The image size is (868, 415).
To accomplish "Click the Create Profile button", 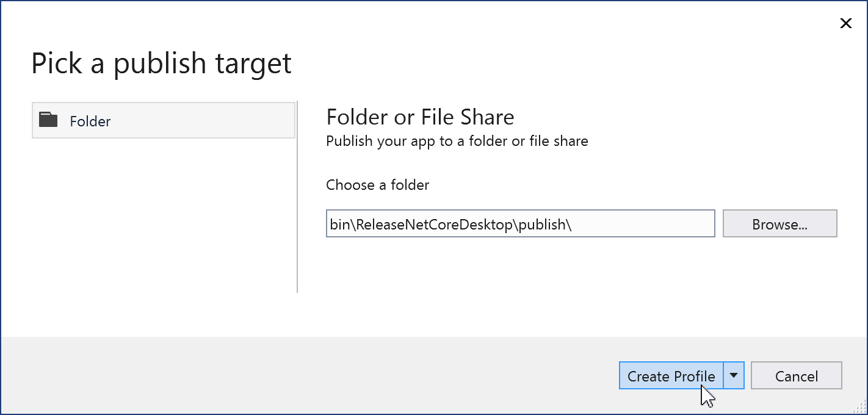I will point(671,375).
